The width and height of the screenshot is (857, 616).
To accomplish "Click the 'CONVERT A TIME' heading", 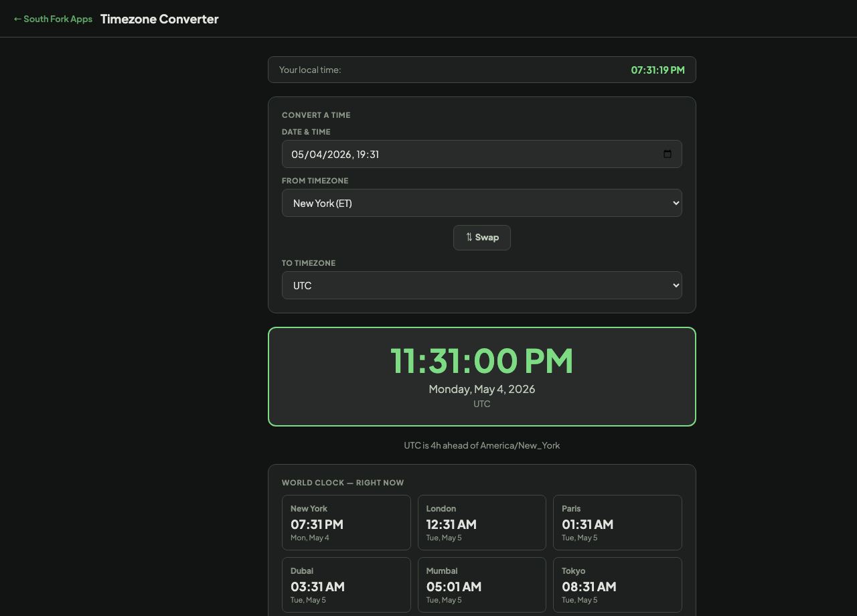I will point(316,115).
